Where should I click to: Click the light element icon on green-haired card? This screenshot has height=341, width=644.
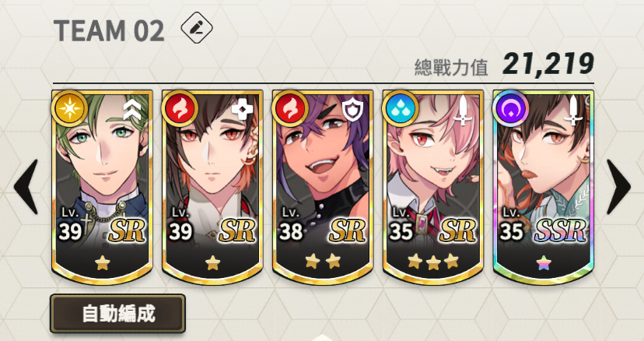(70, 108)
